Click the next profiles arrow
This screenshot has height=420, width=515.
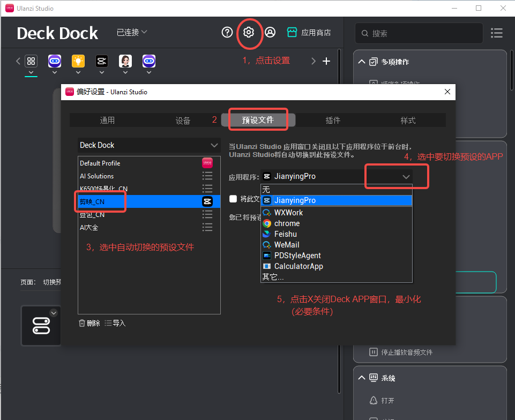click(314, 61)
